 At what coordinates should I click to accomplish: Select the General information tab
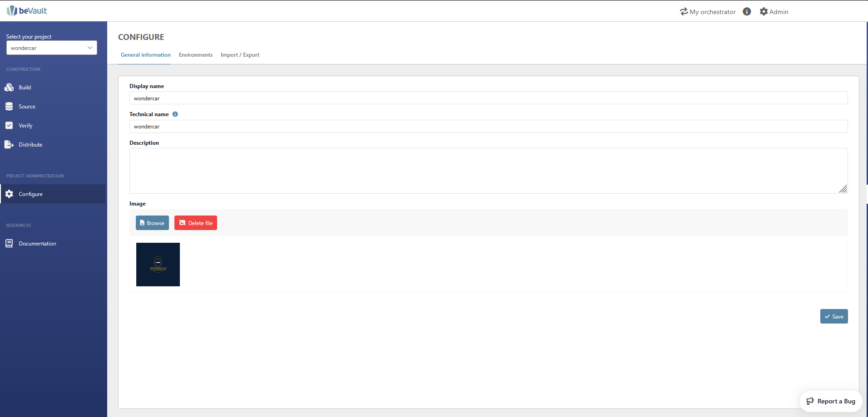(146, 55)
